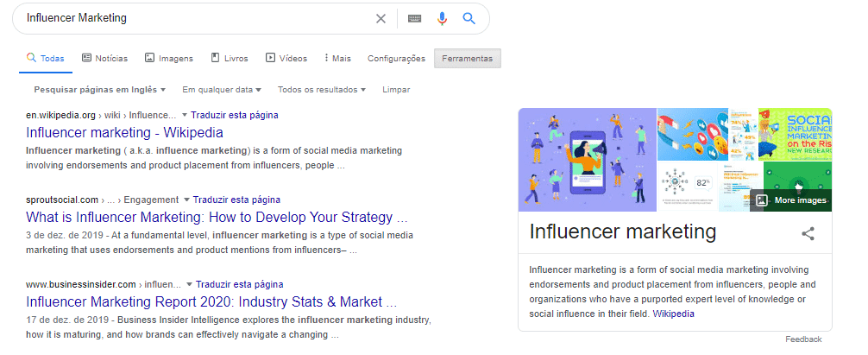Open the More images button

tap(791, 200)
